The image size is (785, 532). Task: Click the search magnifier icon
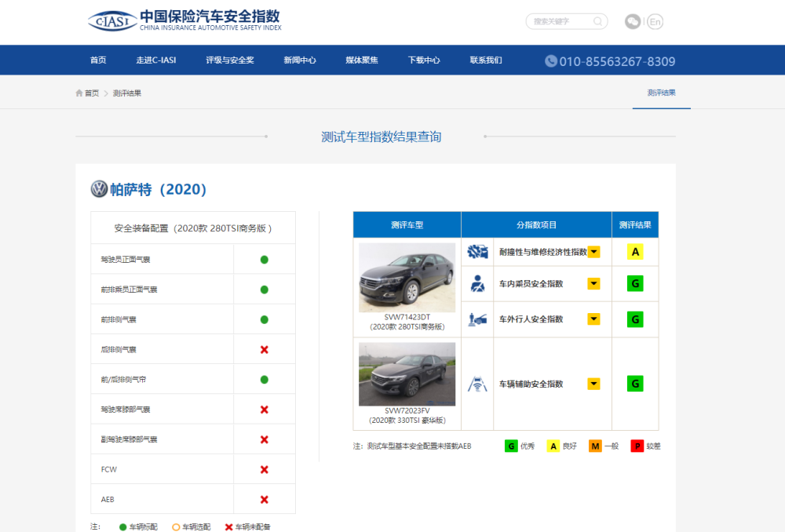(x=598, y=21)
